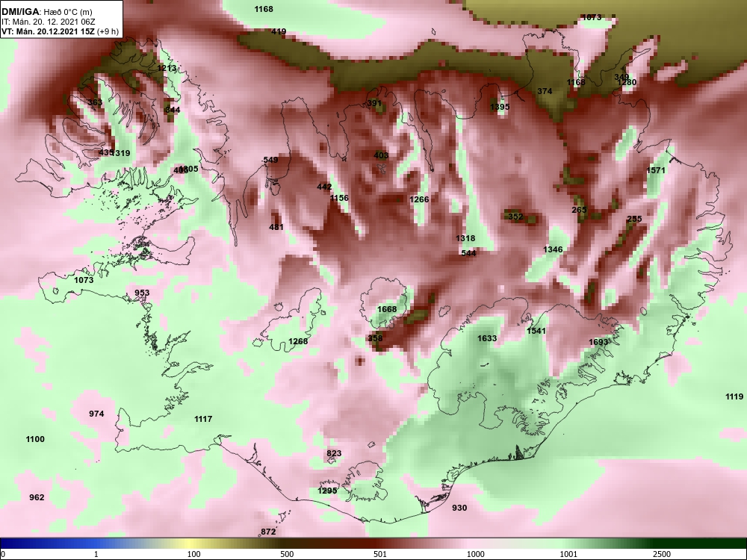Viewport: 747px width, 560px height.
Task: Click the 419 height value
Action: pyautogui.click(x=279, y=32)
